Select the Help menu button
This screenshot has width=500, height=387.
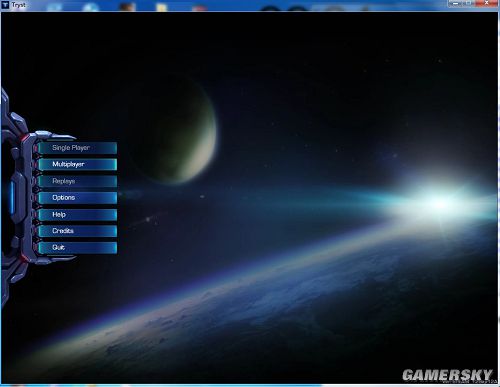pos(77,214)
